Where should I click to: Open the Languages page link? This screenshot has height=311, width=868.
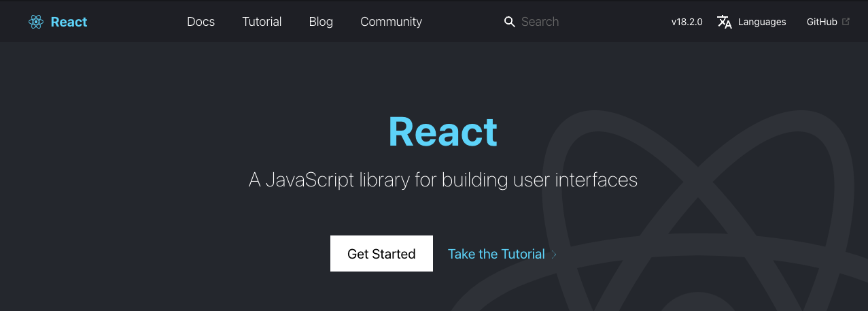(761, 22)
